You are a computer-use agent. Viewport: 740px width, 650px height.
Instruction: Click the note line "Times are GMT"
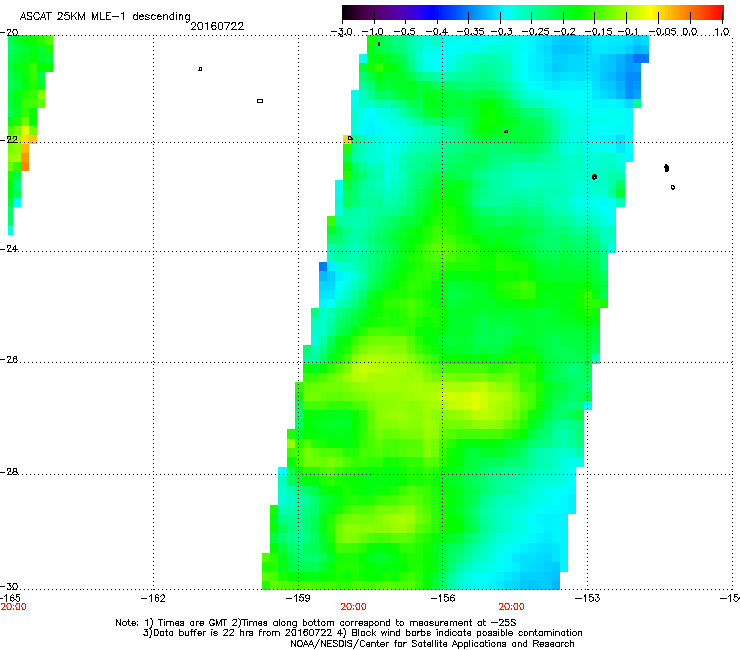315,623
